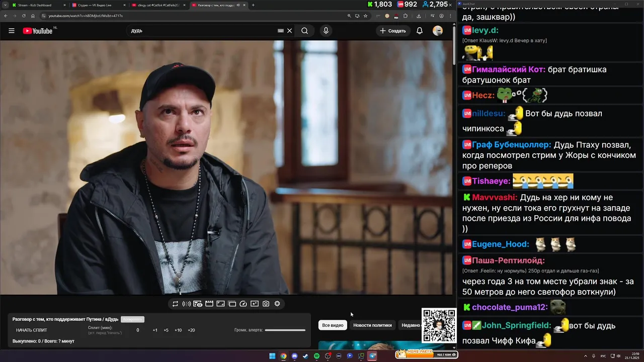Viewport: 644px width, 362px height.
Task: Adjust the Громк. алерта volume slider
Action: (x=285, y=330)
